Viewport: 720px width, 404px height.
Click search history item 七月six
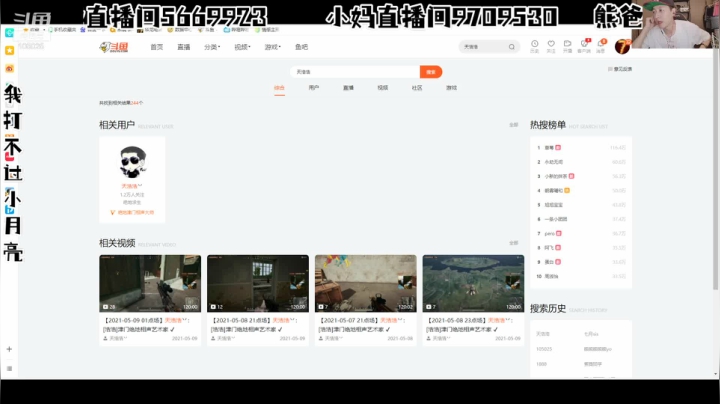591,334
